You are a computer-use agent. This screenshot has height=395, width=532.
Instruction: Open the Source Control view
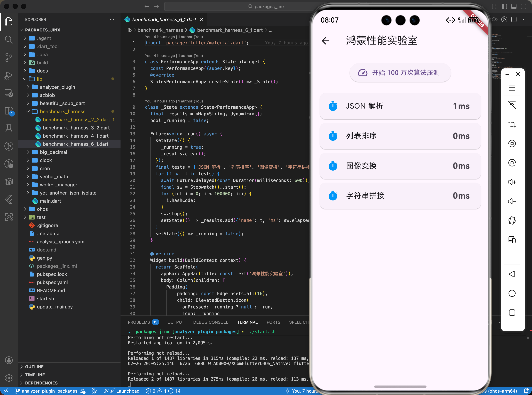coord(9,57)
